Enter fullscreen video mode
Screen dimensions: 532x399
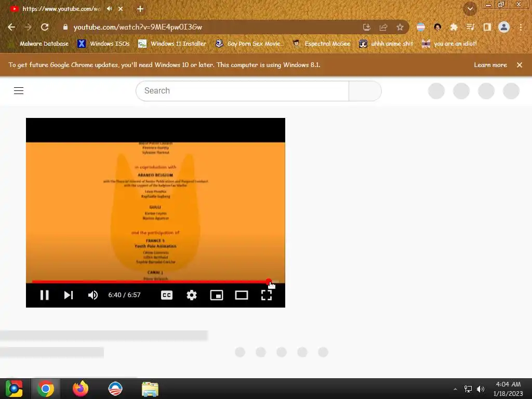(267, 295)
